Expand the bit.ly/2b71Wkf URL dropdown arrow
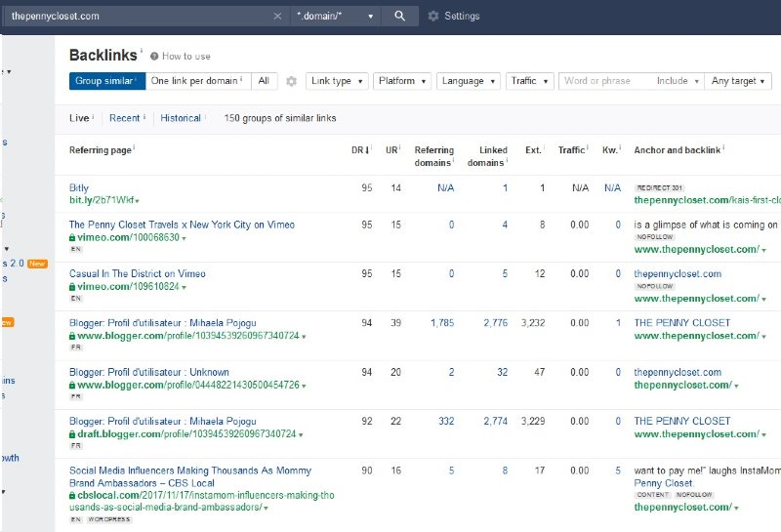The width and height of the screenshot is (781, 532). click(x=137, y=201)
